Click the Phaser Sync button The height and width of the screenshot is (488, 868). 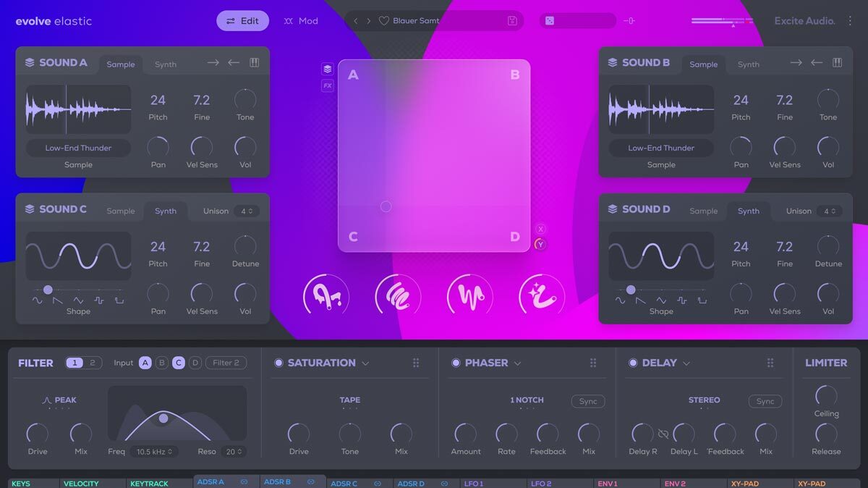pos(587,401)
